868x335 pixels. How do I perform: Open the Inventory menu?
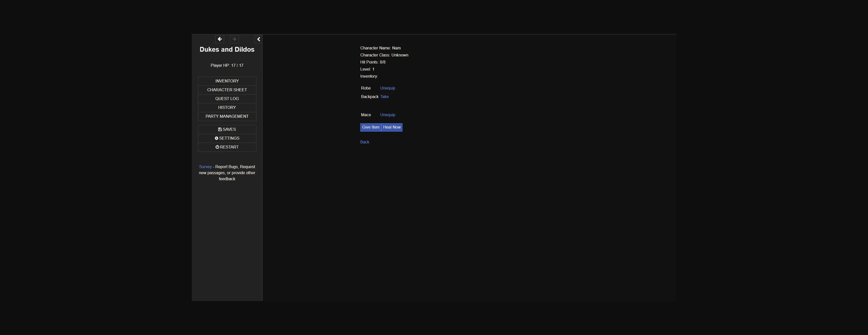coord(227,81)
